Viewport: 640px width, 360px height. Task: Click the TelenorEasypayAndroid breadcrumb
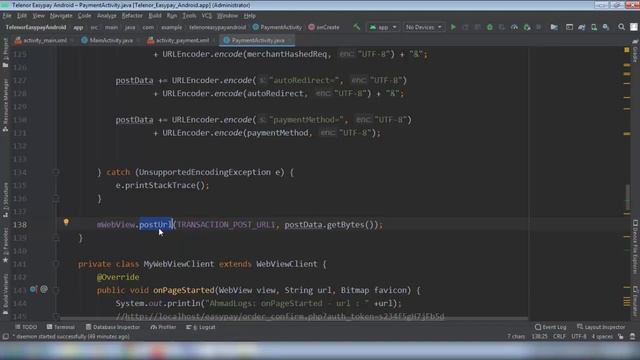(36, 27)
